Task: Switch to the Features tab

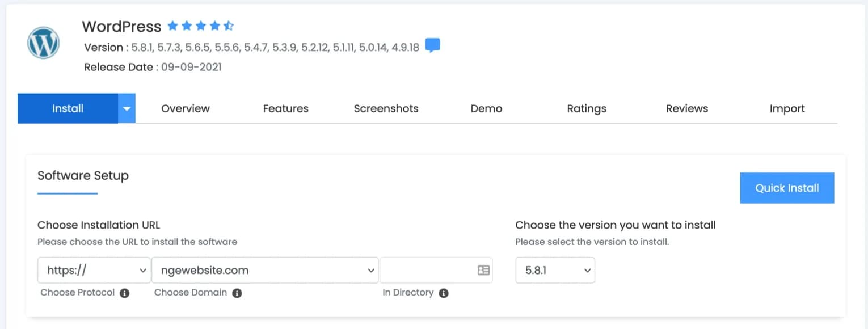Action: point(285,108)
